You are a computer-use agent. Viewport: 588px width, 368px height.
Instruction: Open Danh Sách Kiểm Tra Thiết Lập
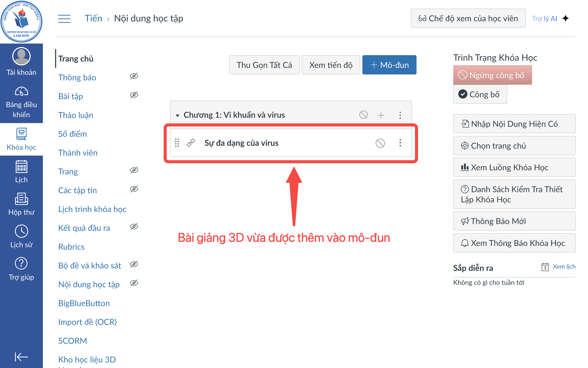[514, 194]
